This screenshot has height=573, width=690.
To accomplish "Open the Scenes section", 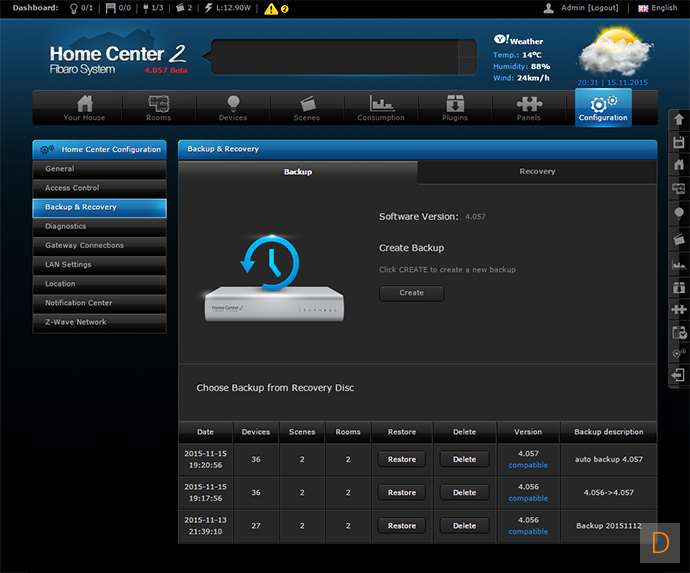I will [x=307, y=108].
